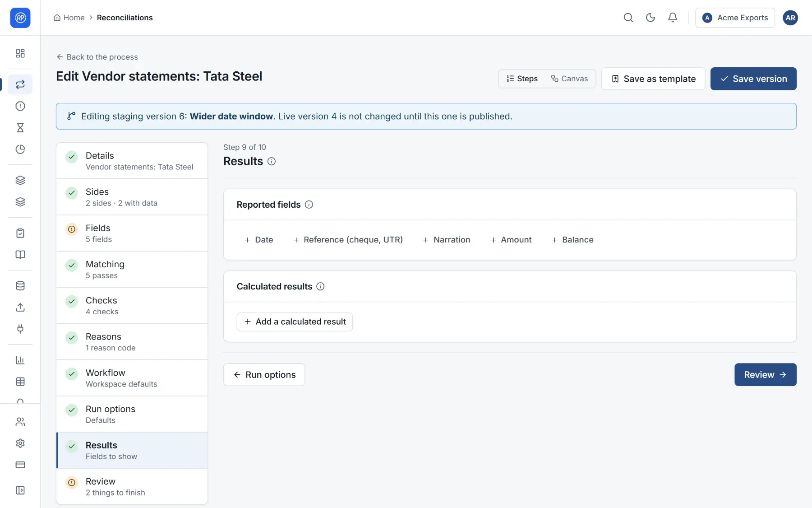The height and width of the screenshot is (508, 812).
Task: Open database icon in sidebar
Action: [x=20, y=286]
